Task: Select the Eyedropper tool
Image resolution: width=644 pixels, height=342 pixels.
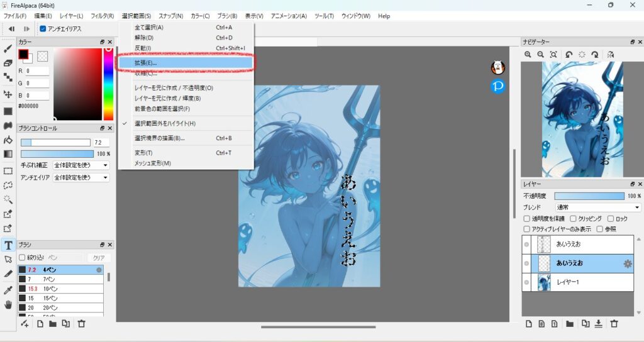Action: click(x=8, y=289)
